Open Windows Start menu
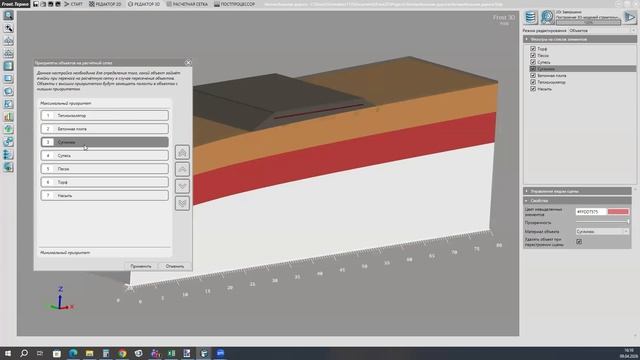The width and height of the screenshot is (640, 360). coord(8,353)
